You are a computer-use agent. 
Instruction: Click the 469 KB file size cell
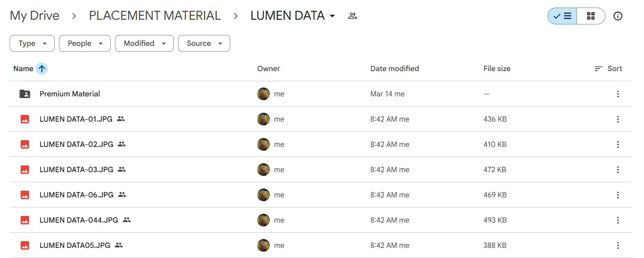[x=495, y=195]
